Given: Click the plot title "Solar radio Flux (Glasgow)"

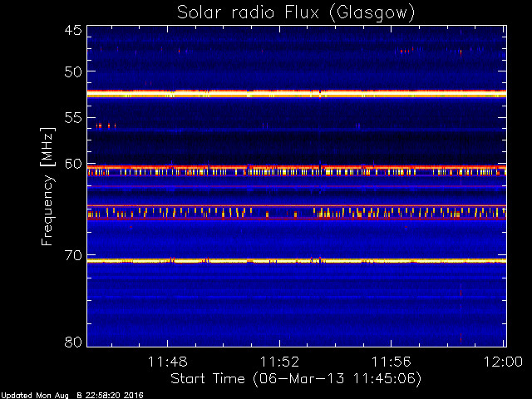Looking at the screenshot, I should pos(296,13).
